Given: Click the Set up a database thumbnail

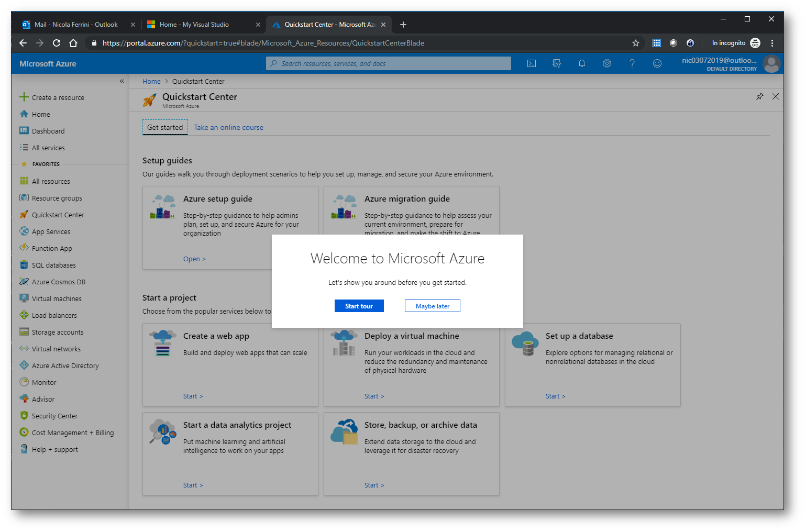Looking at the screenshot, I should click(525, 343).
